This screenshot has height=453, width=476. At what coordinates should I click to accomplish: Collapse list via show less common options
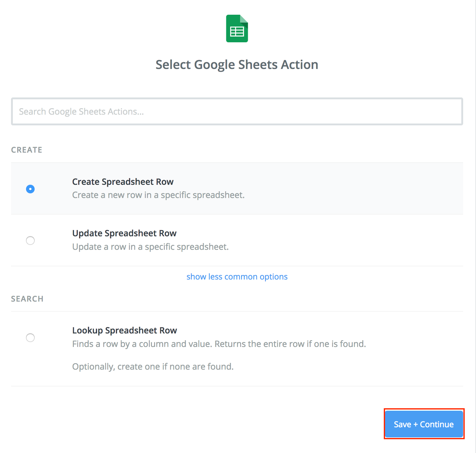point(237,277)
